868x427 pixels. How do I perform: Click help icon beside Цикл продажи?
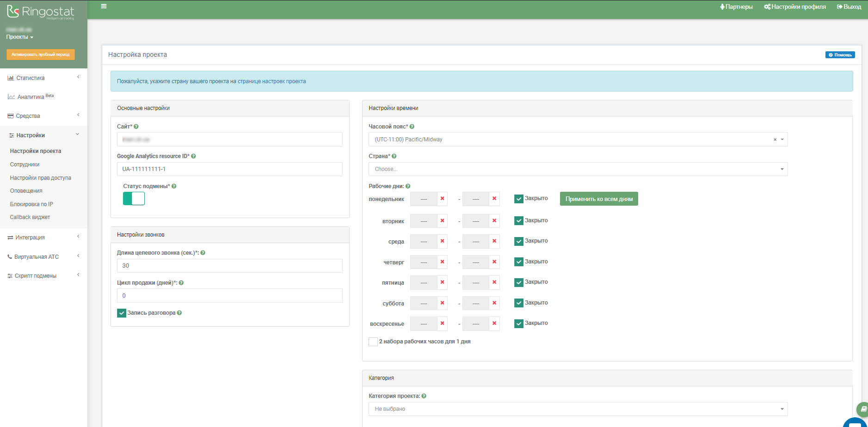coord(181,283)
